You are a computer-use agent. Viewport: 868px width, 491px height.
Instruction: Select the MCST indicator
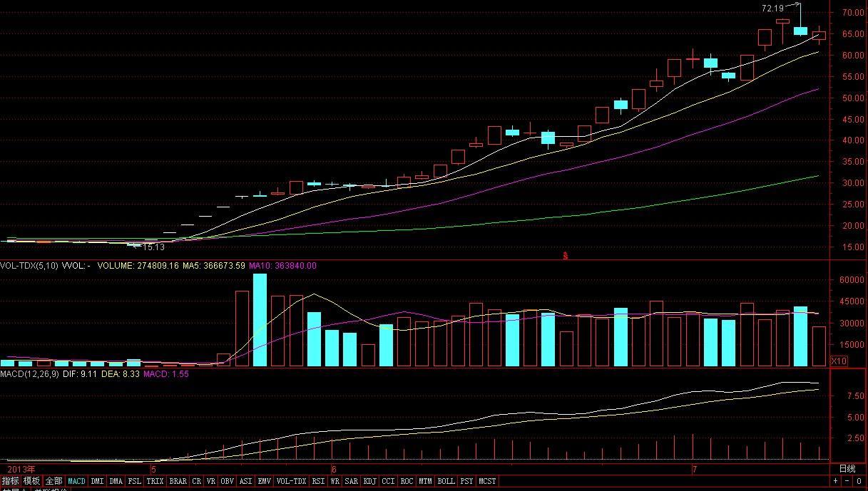488,481
